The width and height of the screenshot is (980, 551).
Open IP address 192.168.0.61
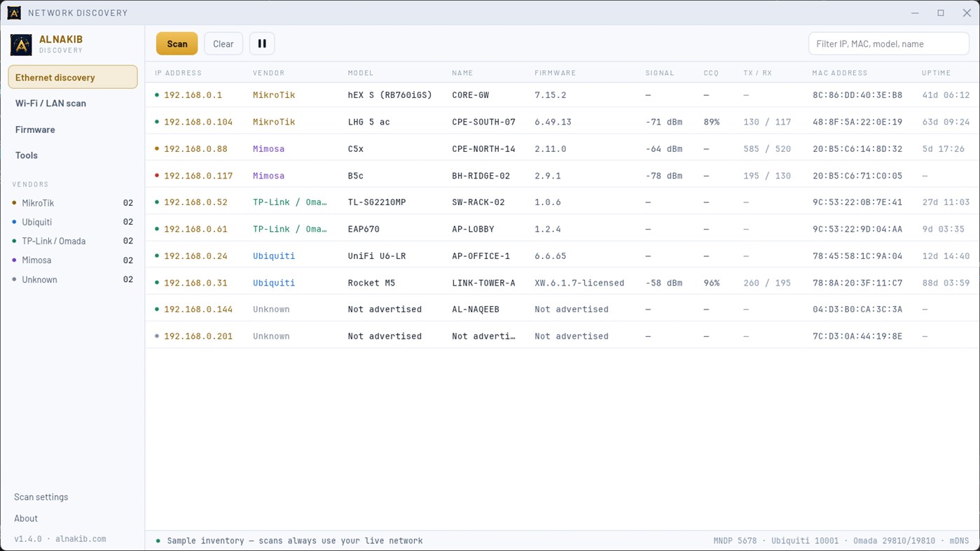(x=195, y=229)
